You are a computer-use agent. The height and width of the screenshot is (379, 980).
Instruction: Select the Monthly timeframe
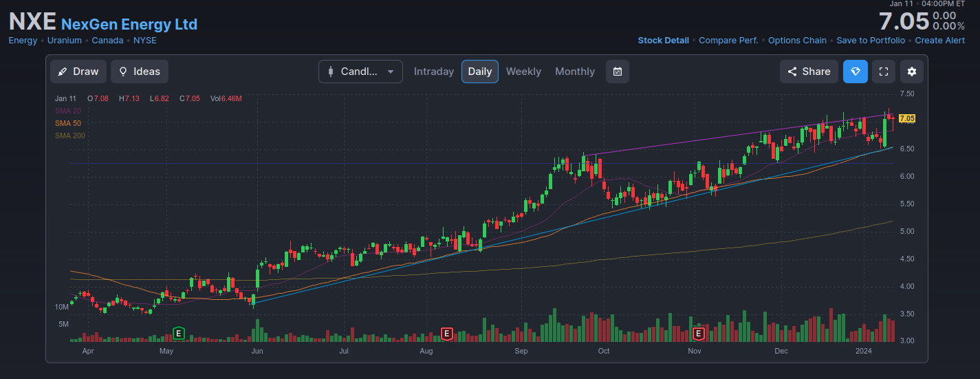click(x=575, y=72)
